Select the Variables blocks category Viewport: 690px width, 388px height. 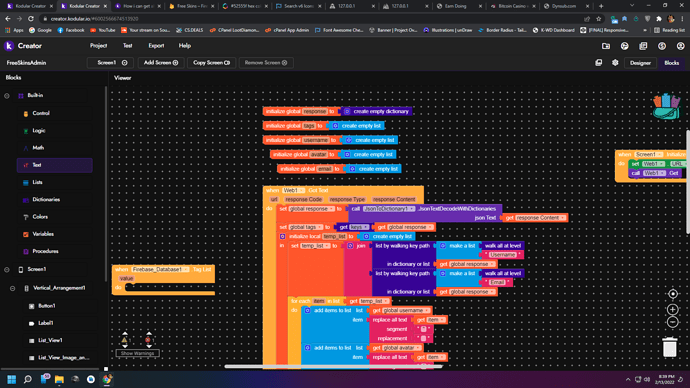click(x=55, y=234)
